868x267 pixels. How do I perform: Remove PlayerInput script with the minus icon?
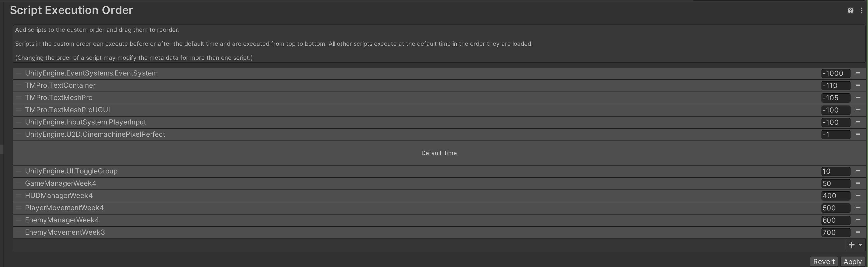coord(858,122)
